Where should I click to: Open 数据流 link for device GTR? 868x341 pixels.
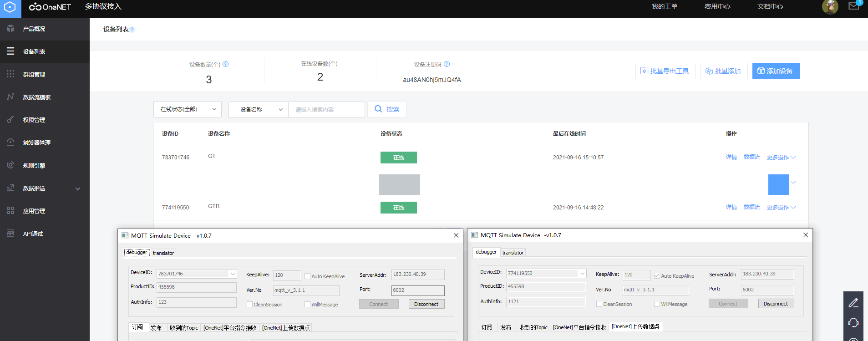point(752,207)
